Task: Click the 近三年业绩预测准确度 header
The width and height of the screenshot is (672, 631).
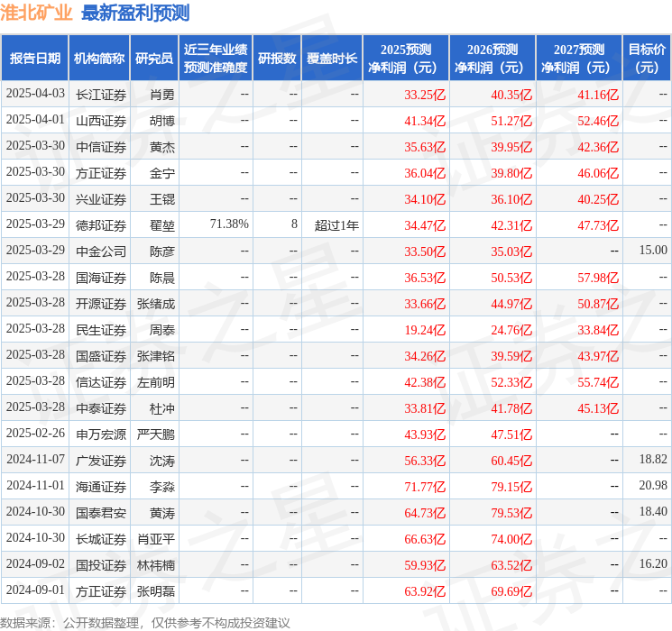Action: coord(216,59)
